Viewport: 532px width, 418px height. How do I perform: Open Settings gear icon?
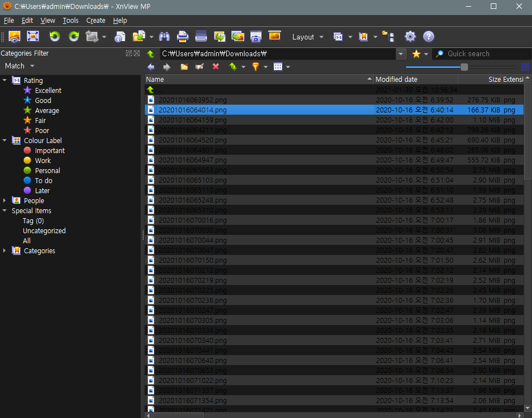click(410, 37)
